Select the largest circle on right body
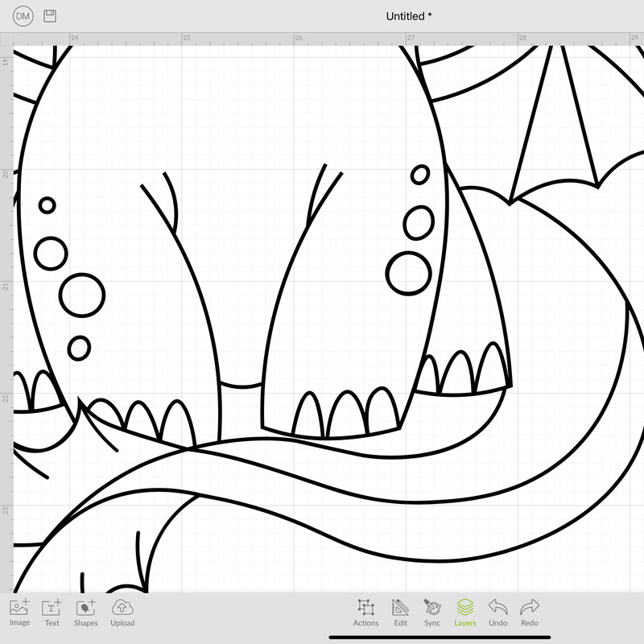 tap(408, 273)
